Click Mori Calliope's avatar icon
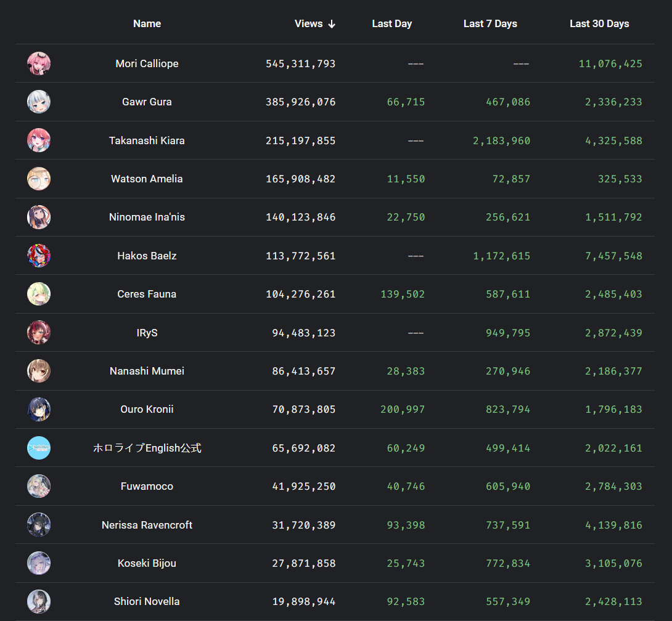This screenshot has width=672, height=621. (x=39, y=63)
